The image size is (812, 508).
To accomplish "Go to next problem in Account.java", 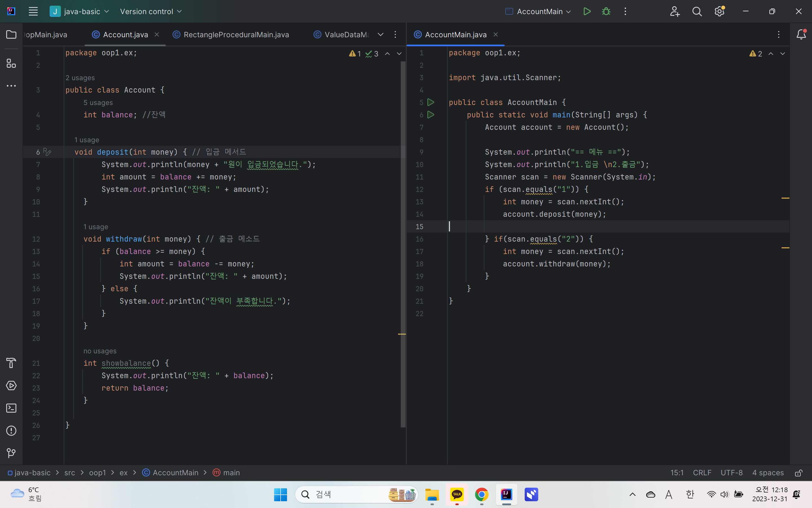I will coord(399,54).
